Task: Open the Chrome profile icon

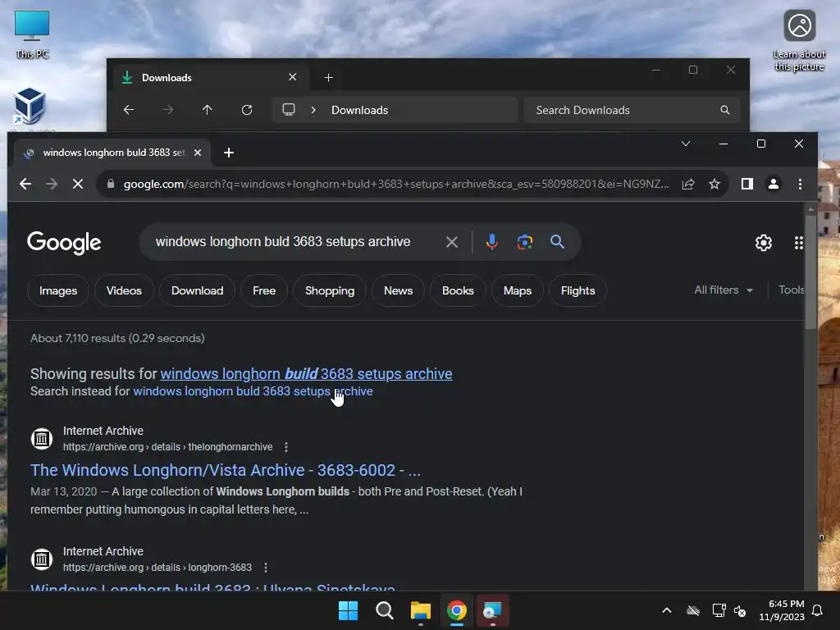Action: (773, 185)
